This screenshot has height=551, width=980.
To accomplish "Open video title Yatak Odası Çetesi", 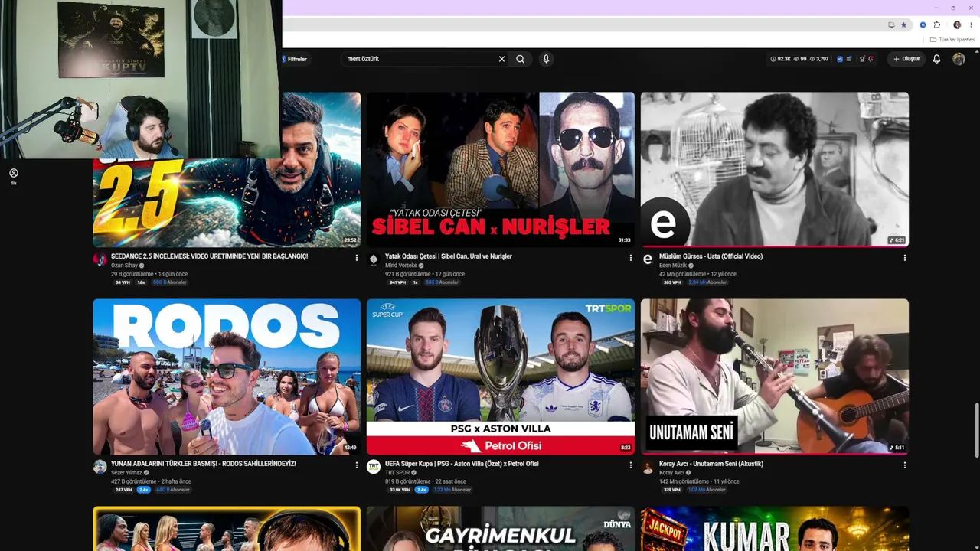I will [449, 256].
